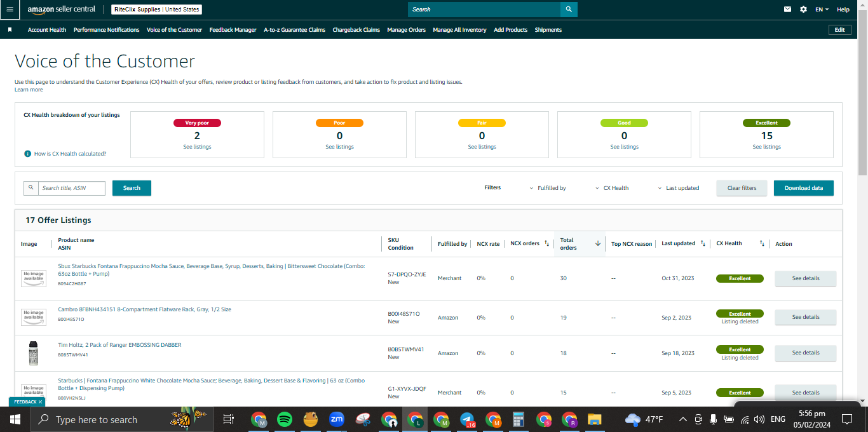Click the Windows Type here to search box
The width and height of the screenshot is (868, 432).
[121, 419]
